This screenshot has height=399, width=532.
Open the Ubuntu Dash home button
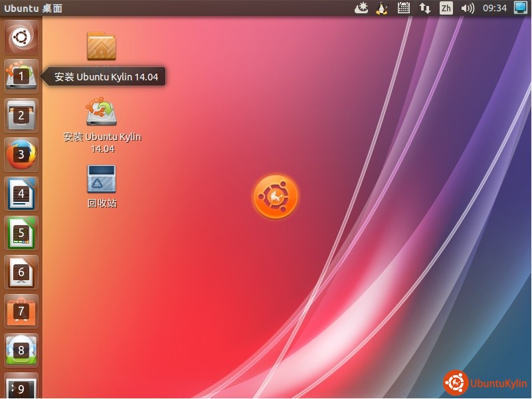point(21,37)
